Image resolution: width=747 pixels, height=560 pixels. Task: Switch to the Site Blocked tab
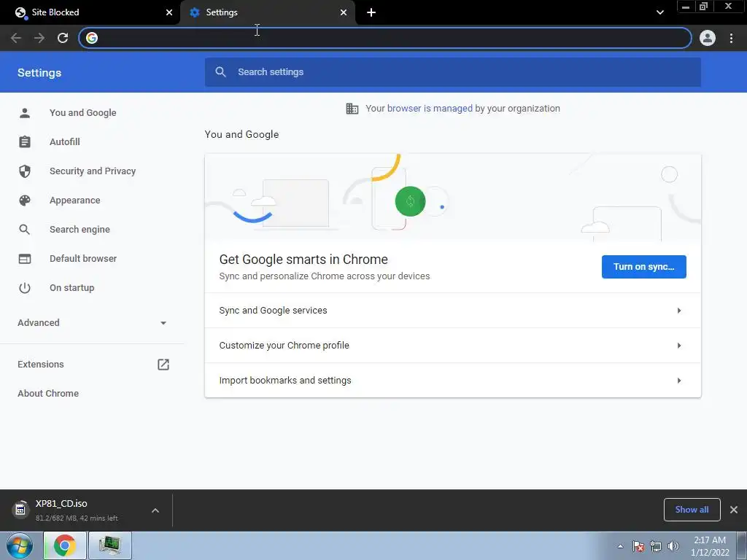90,12
